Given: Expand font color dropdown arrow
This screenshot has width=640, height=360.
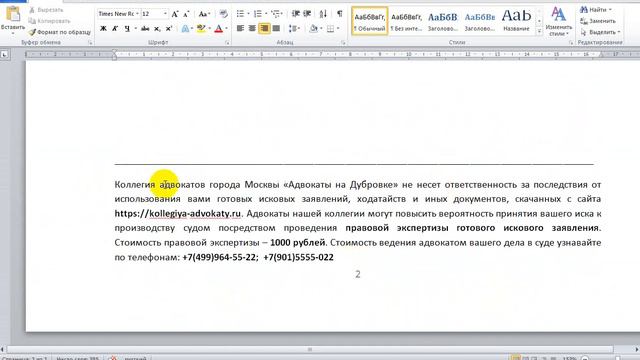Looking at the screenshot, I should (227, 29).
